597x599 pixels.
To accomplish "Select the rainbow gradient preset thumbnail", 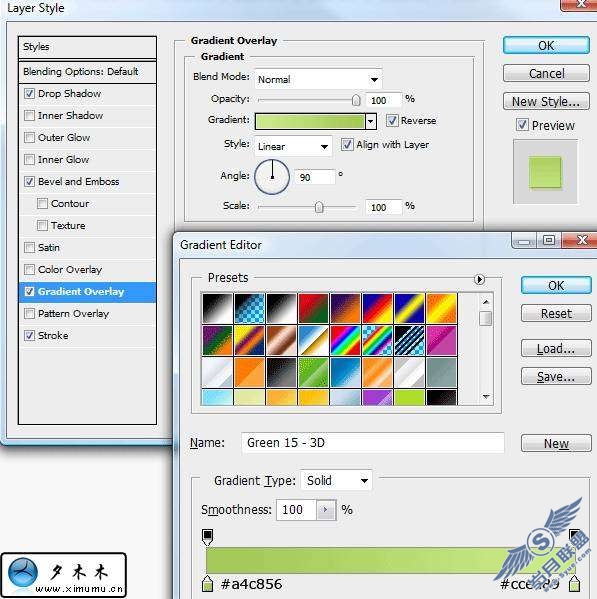I will click(345, 340).
